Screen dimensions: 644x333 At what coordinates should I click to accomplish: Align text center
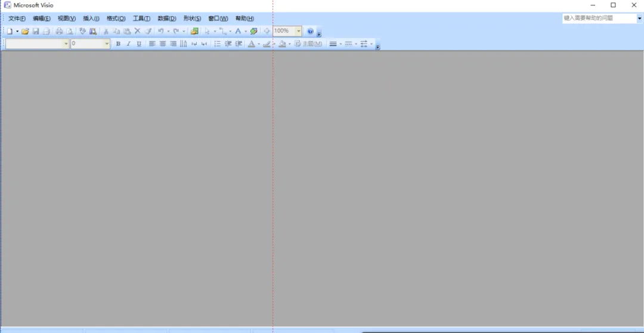163,44
